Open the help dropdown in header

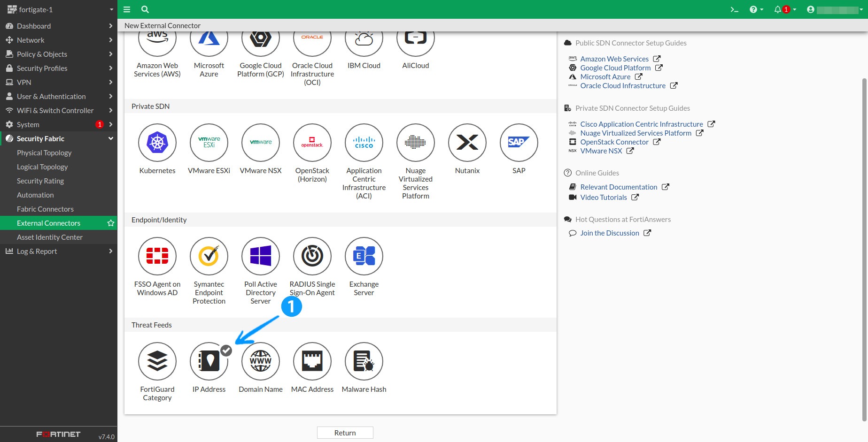point(756,9)
